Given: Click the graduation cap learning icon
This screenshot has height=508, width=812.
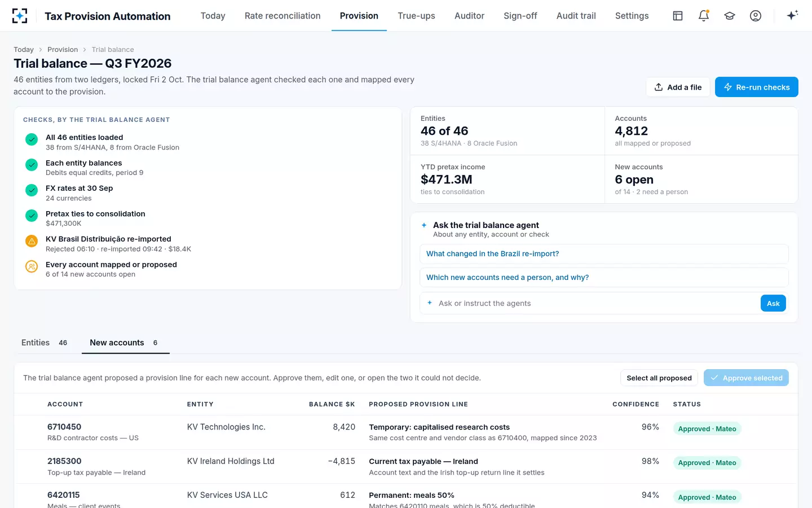Looking at the screenshot, I should [x=730, y=16].
